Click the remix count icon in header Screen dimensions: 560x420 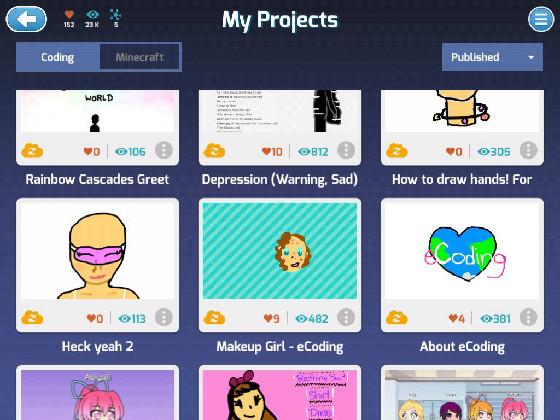coord(115,15)
